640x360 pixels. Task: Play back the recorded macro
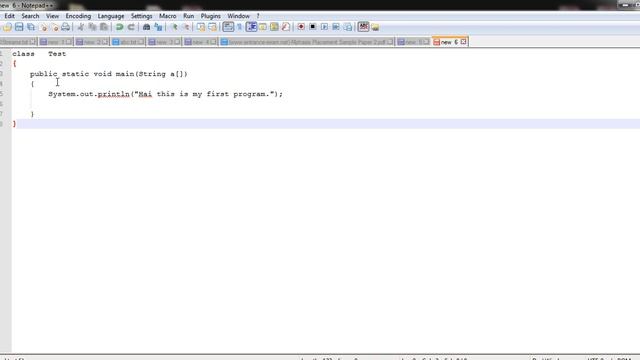pos(324,27)
